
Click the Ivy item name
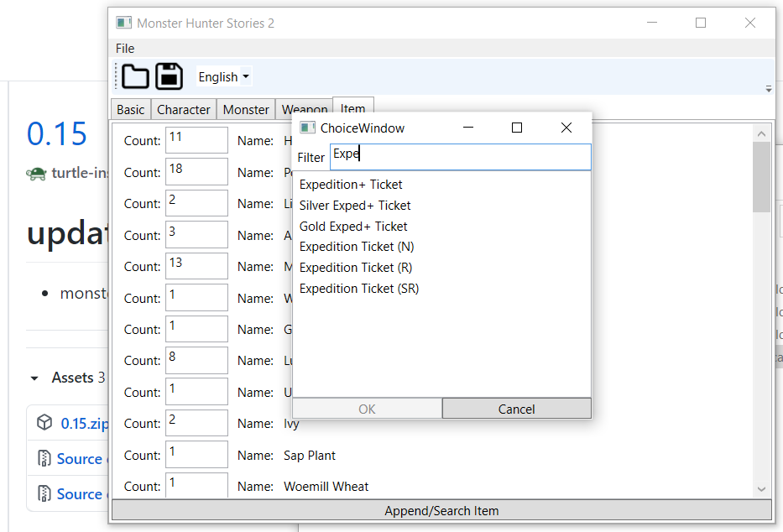coord(291,424)
